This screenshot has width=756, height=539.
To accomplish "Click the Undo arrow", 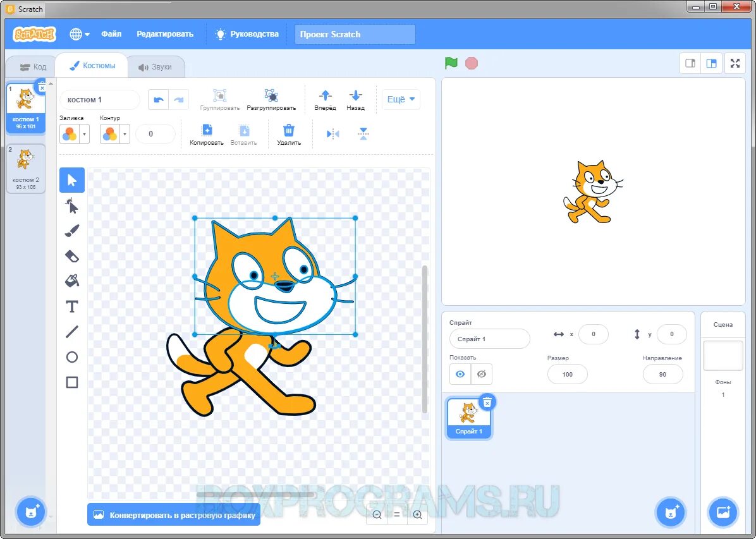I will [x=158, y=100].
